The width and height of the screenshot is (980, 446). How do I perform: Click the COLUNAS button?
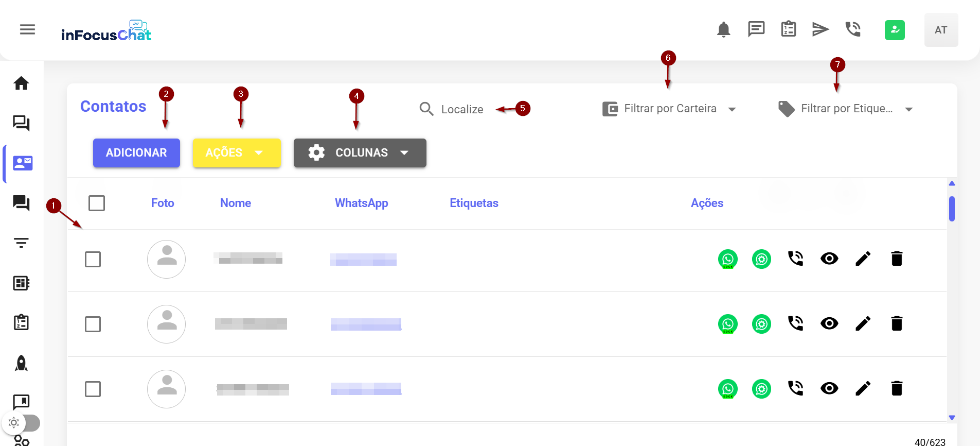pyautogui.click(x=360, y=153)
